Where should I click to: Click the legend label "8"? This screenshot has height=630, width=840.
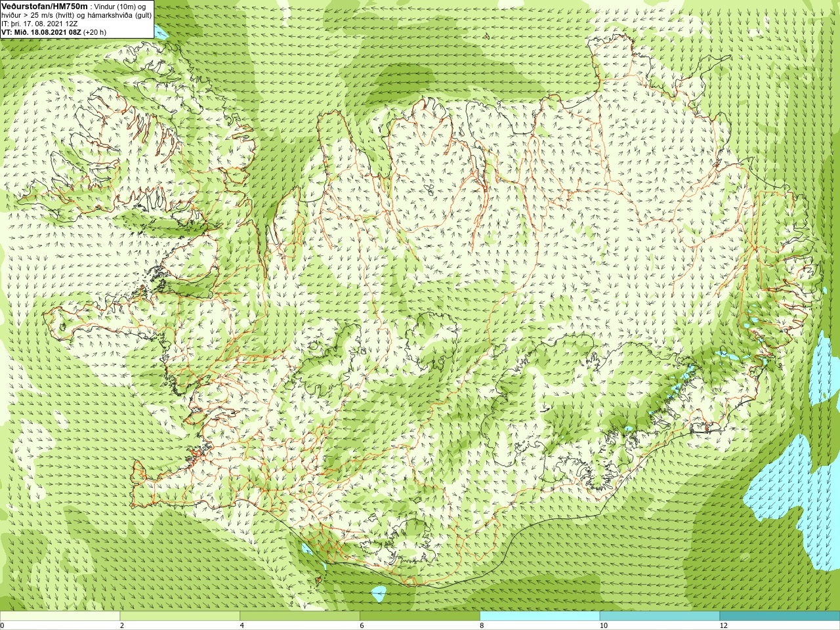482,625
